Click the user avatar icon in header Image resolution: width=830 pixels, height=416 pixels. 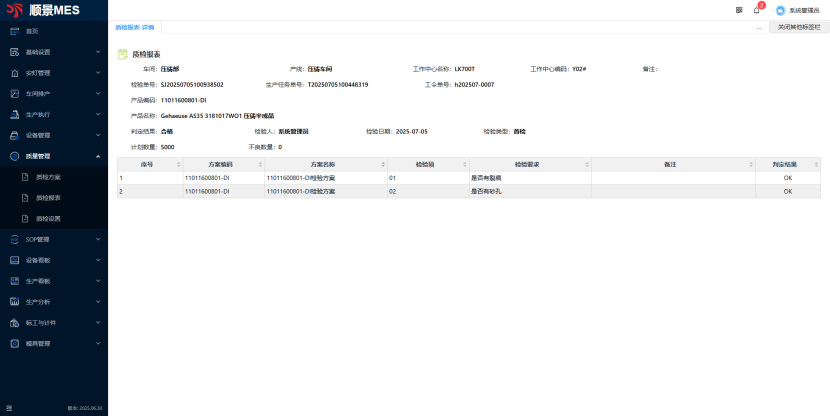click(x=780, y=10)
